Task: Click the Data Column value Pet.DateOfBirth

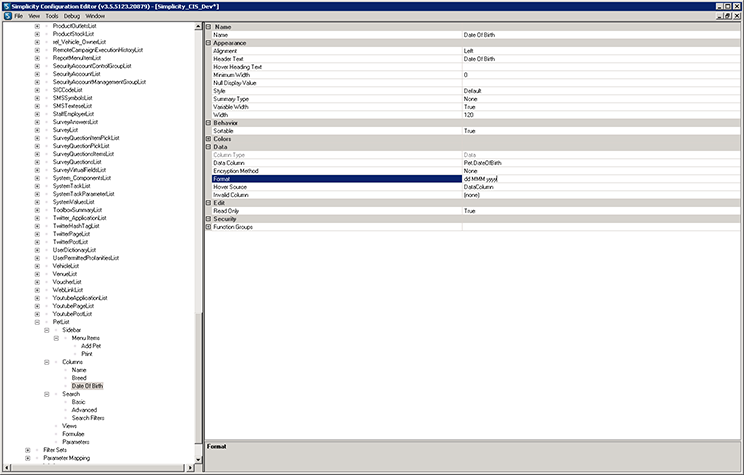Action: (601, 163)
